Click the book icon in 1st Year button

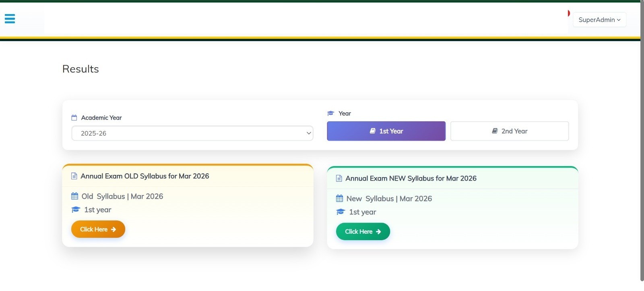coord(373,131)
